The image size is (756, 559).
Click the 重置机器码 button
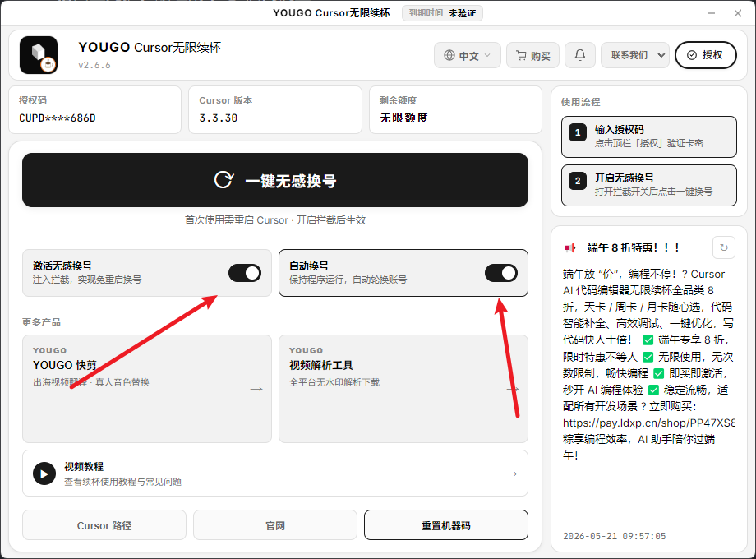(446, 525)
